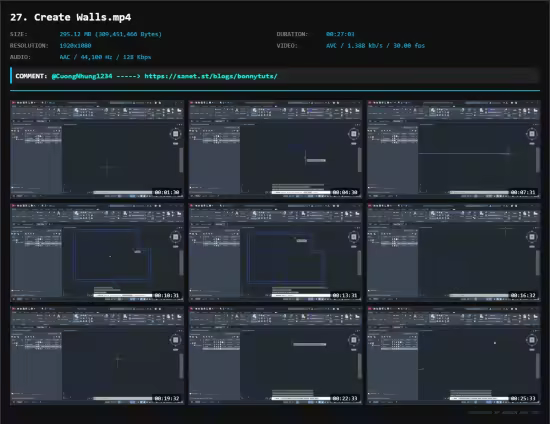Select the 00:13:31 video thumbnail
This screenshot has width=550, height=424.
pos(275,252)
